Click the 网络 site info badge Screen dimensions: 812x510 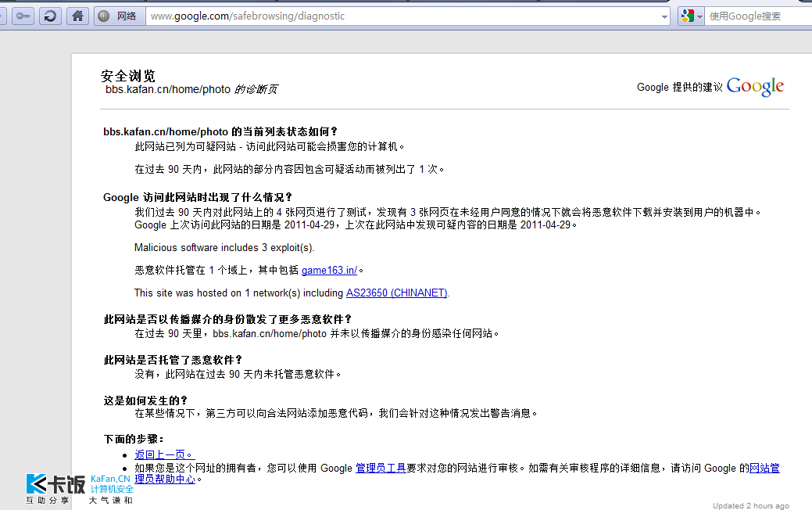point(119,16)
